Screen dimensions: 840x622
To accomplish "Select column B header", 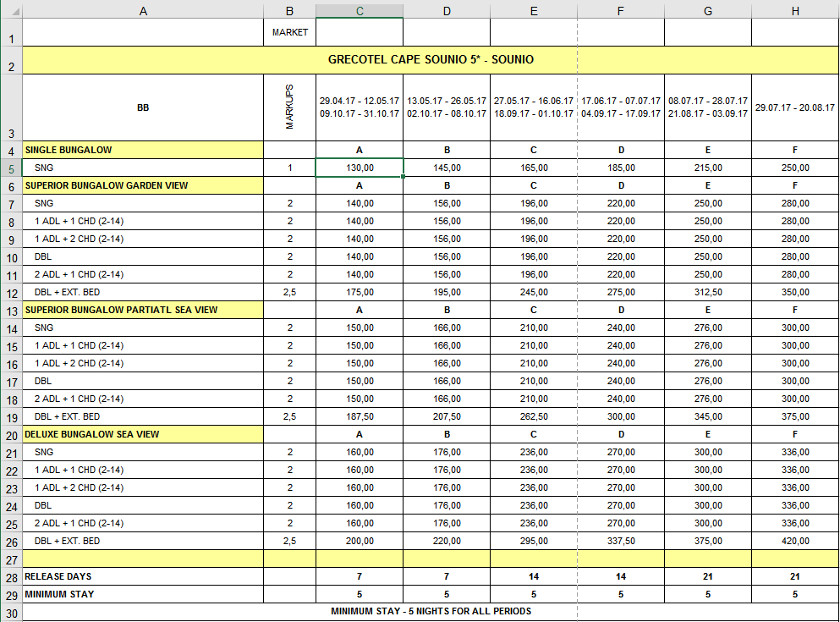I will point(290,11).
